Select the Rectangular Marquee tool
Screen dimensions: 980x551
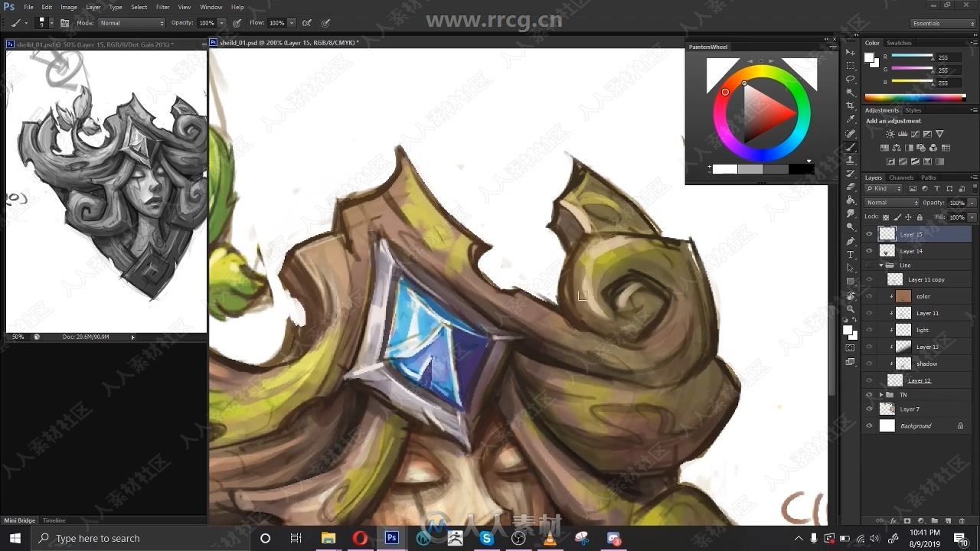click(851, 66)
